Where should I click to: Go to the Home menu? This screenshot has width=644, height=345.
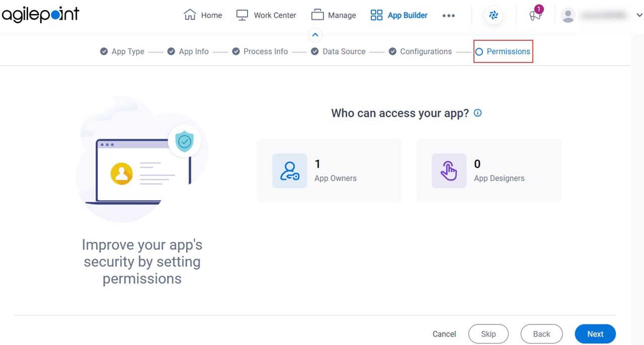pos(203,15)
